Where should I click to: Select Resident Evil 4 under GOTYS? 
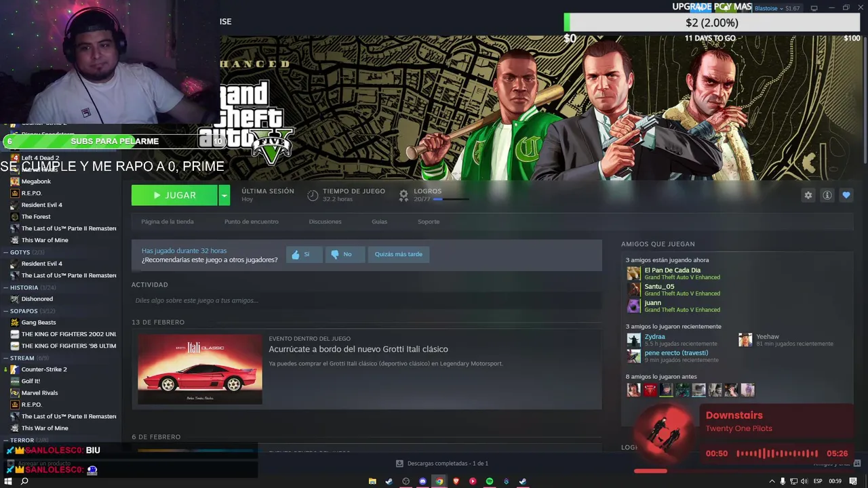point(41,264)
